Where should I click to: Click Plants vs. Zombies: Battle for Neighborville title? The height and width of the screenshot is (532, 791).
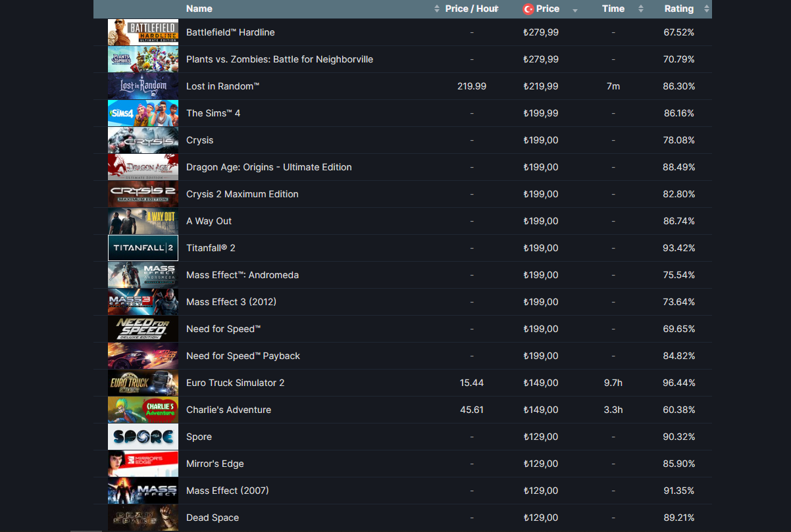[280, 59]
